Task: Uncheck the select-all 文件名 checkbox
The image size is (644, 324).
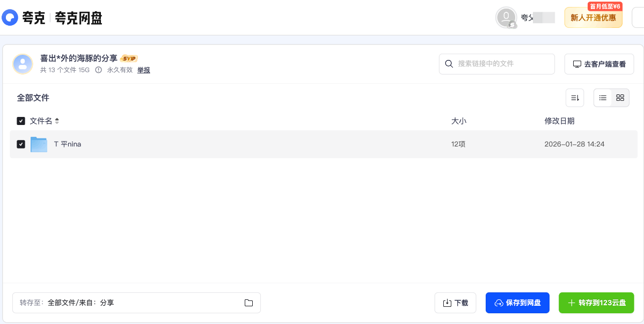Action: 21,121
